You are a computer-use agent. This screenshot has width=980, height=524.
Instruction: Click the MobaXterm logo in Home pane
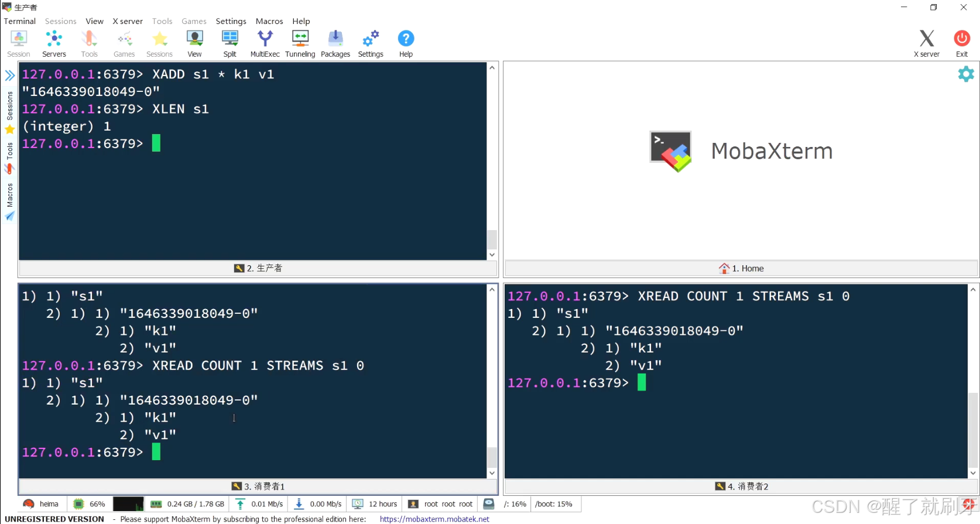(671, 151)
